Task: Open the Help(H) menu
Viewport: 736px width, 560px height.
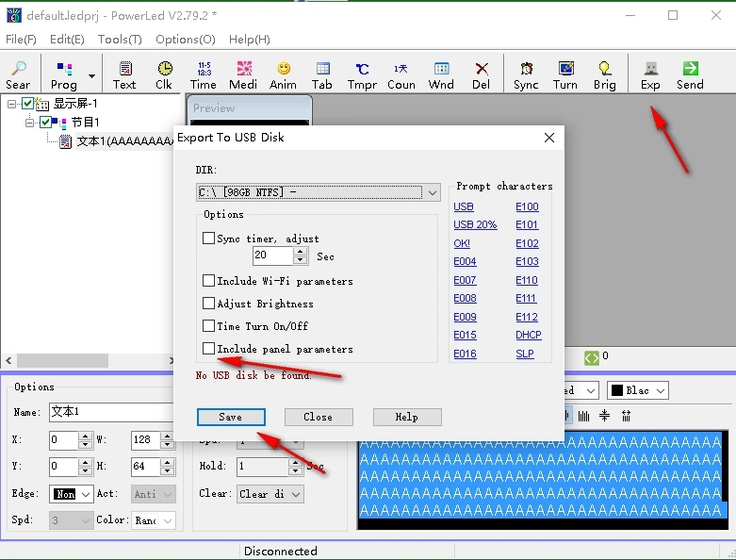Action: click(x=249, y=40)
